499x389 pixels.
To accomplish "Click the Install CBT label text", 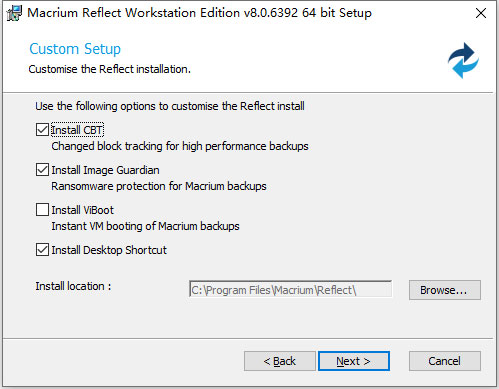I will [x=77, y=130].
